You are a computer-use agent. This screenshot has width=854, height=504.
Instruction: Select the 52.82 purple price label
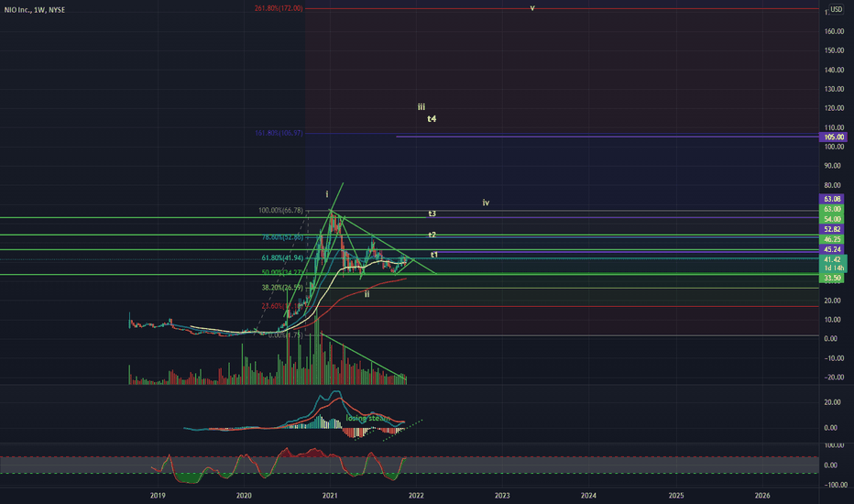click(832, 229)
